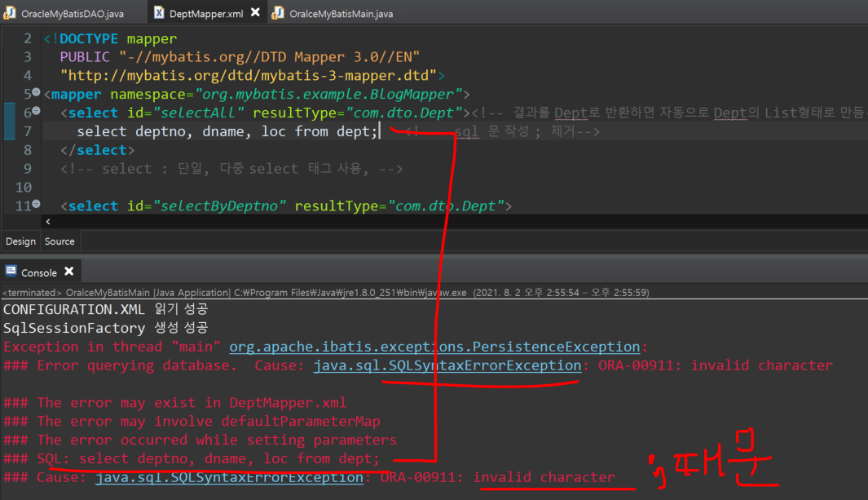868x500 pixels.
Task: Click the PUBLIC DTD Mapper 3.0 identifier
Action: (240, 57)
